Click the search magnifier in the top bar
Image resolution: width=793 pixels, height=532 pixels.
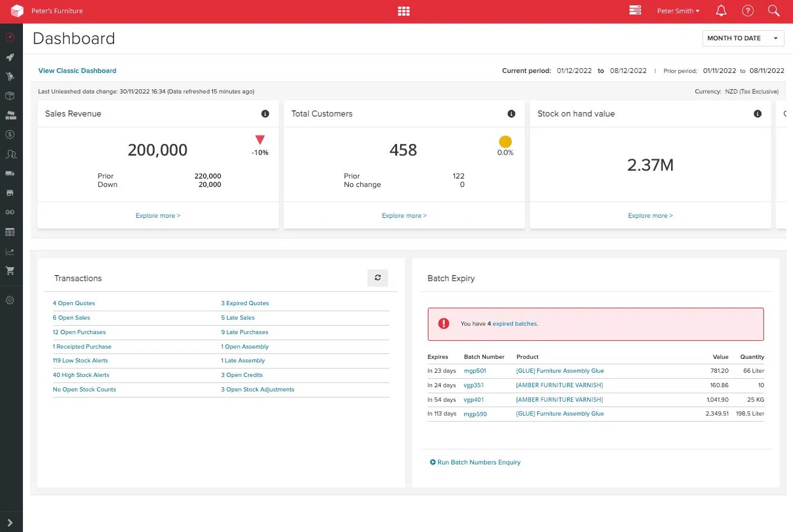(x=774, y=10)
